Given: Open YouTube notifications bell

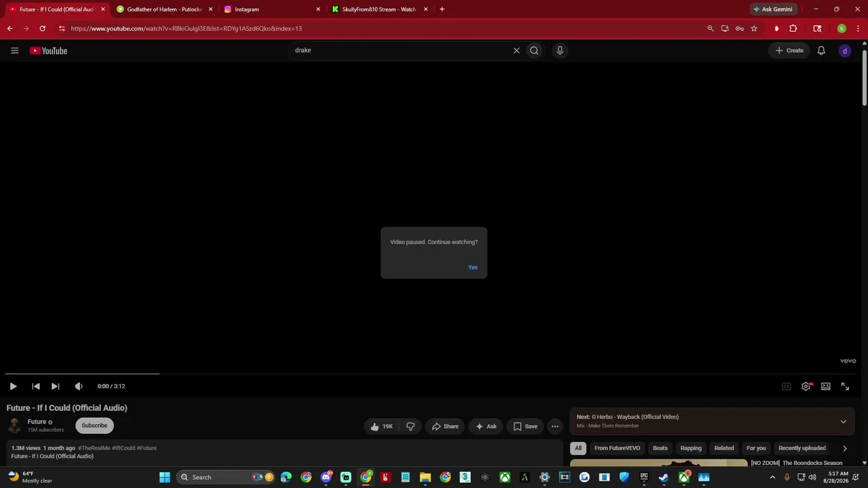Looking at the screenshot, I should pos(821,50).
